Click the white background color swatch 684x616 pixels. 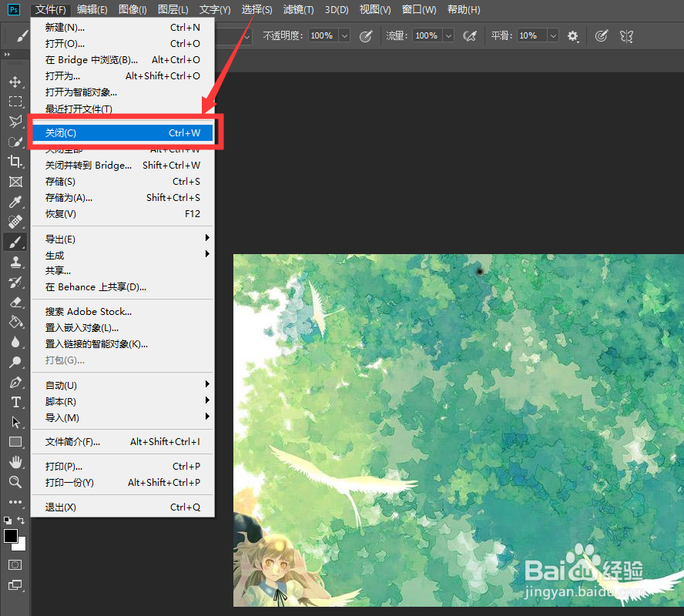click(x=21, y=546)
